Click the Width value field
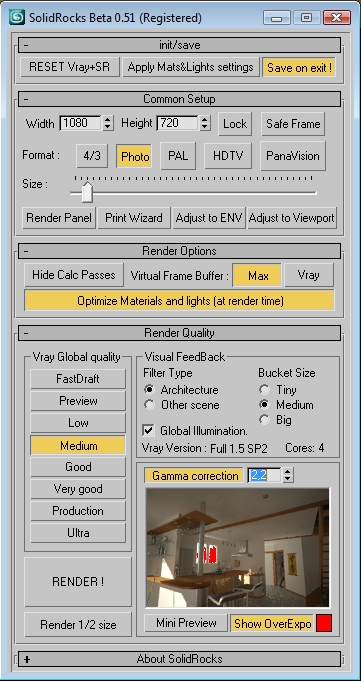The width and height of the screenshot is (361, 682). click(80, 123)
